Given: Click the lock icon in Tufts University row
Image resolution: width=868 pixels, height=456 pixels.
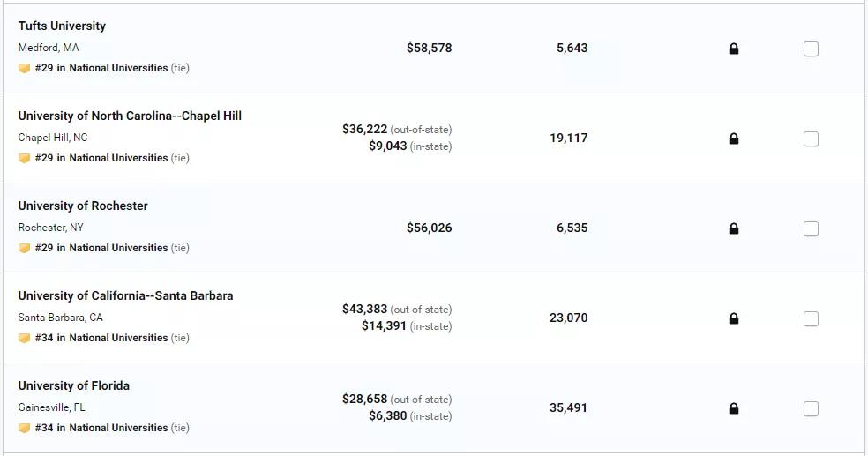Looking at the screenshot, I should tap(734, 49).
